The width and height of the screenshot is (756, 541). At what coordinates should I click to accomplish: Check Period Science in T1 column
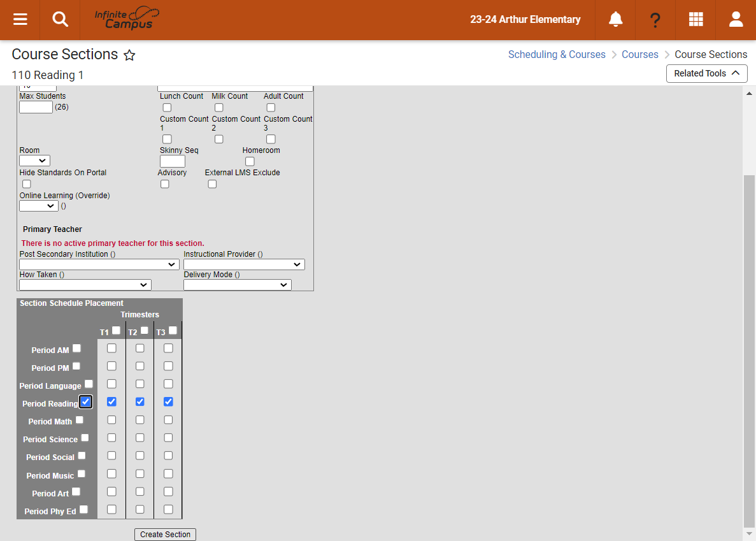111,437
